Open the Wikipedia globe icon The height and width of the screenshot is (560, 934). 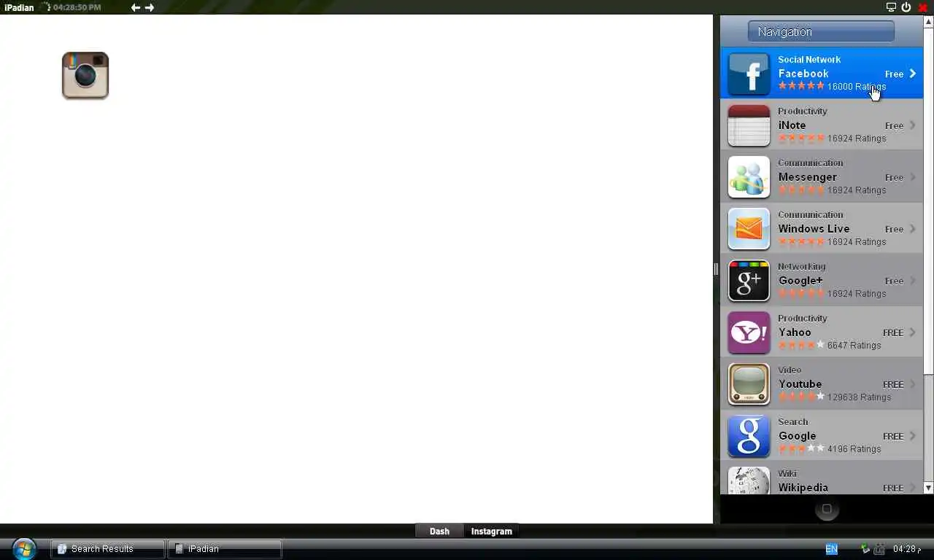pyautogui.click(x=749, y=481)
